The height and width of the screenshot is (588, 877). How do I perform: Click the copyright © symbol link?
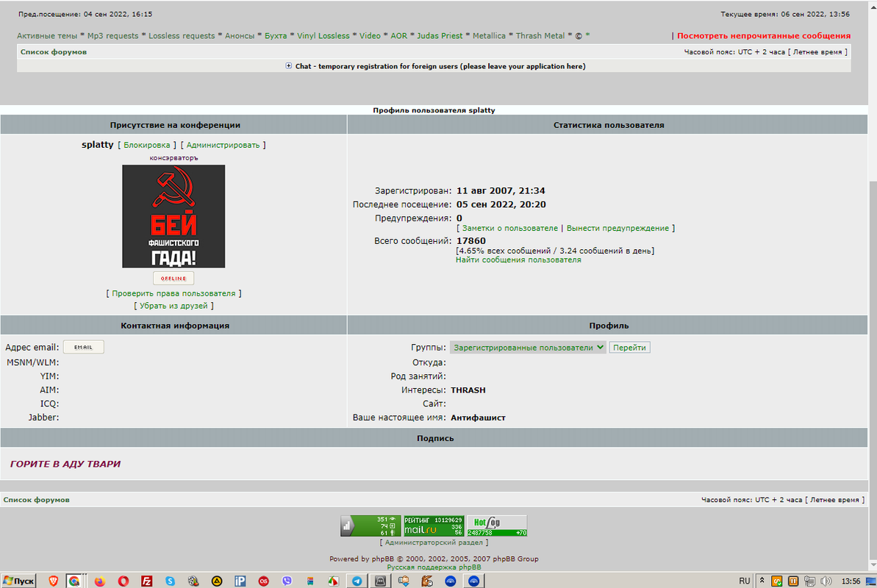(x=579, y=36)
